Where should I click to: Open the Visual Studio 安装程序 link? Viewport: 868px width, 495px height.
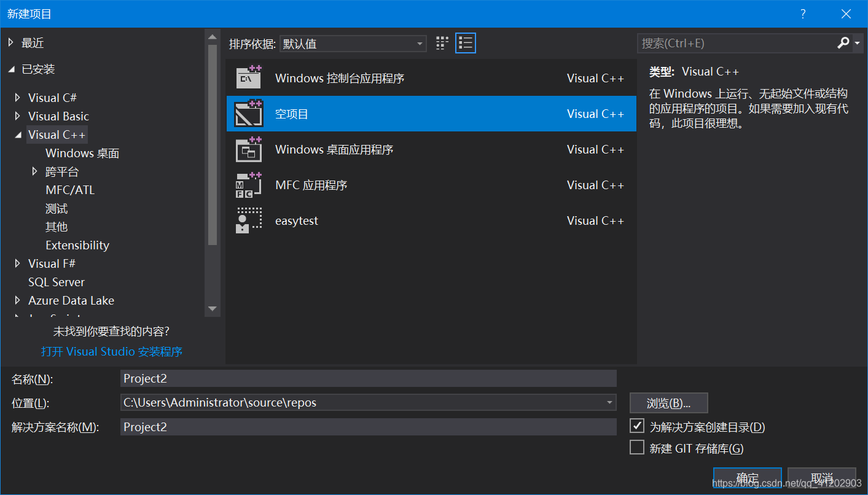click(x=112, y=351)
